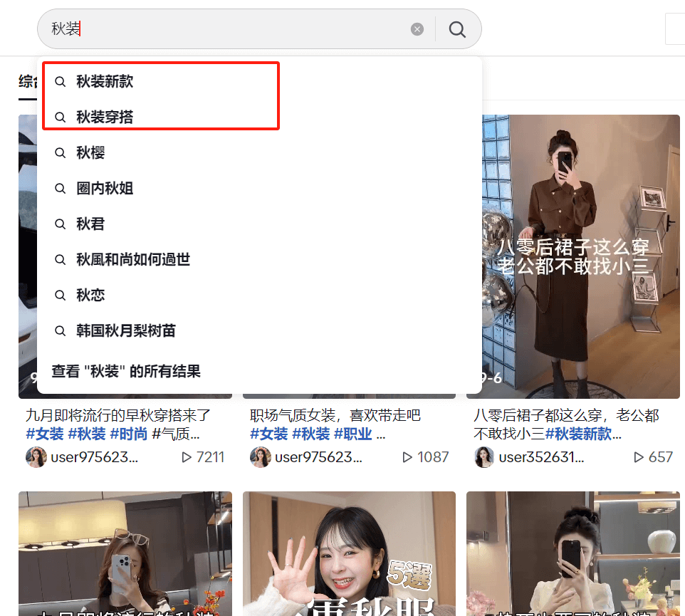Select the 秋恋 suggestion
Screen dimensions: 685x616
coord(90,296)
